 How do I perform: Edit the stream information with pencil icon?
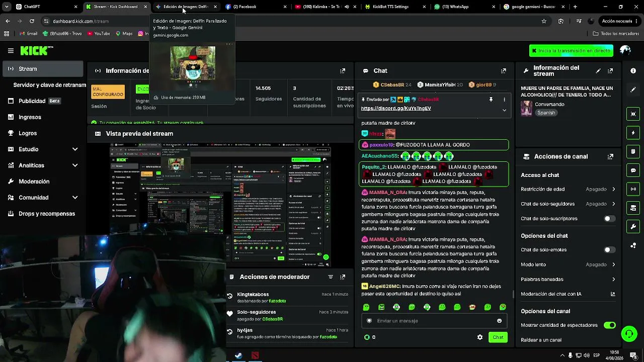tap(598, 71)
